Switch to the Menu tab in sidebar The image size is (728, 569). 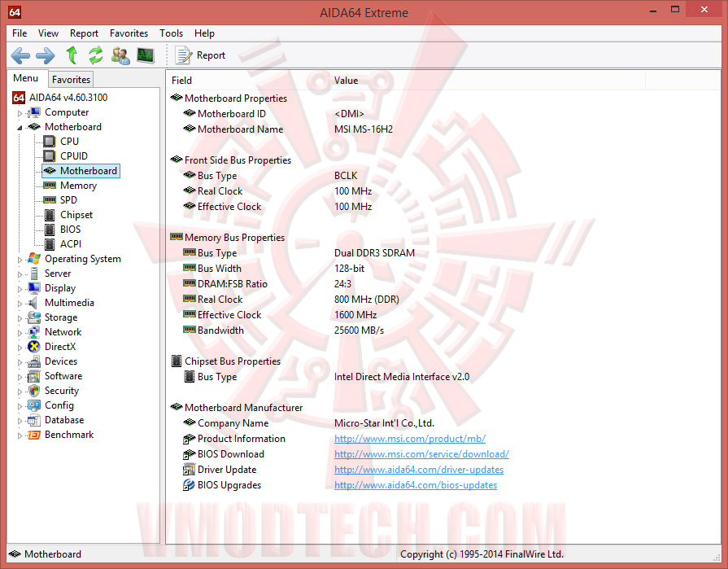tap(25, 78)
